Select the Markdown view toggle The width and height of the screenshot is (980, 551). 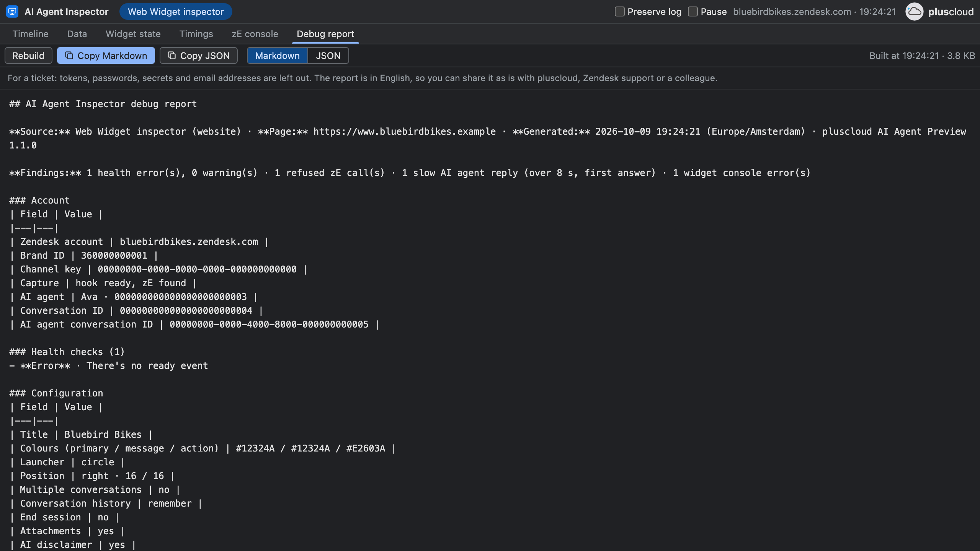277,55
